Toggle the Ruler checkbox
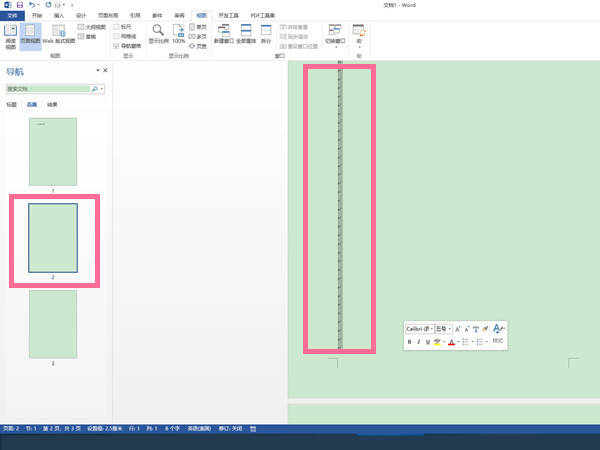 pyautogui.click(x=116, y=27)
